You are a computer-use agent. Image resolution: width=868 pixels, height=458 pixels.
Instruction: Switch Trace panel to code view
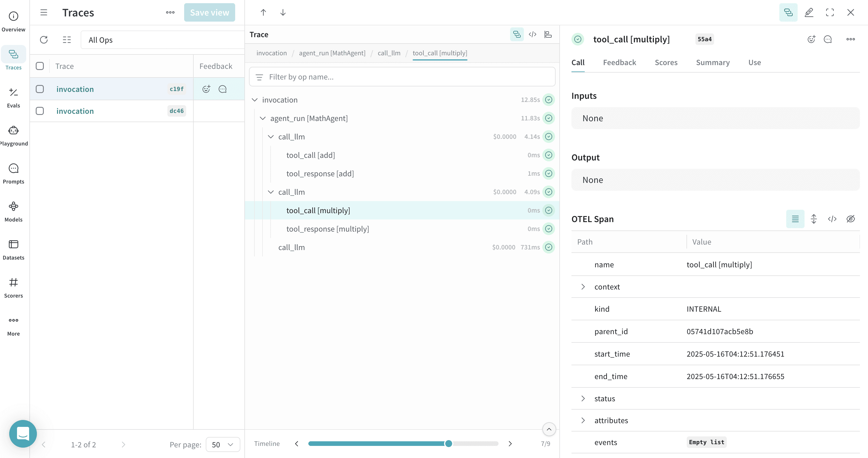click(532, 34)
